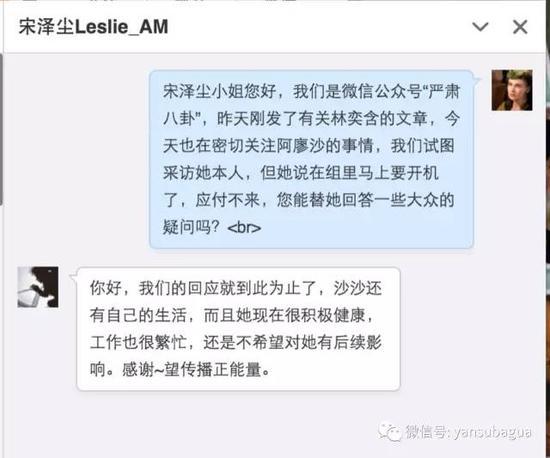Click 宋泽尘小姐您好 at the message start

pos(219,92)
